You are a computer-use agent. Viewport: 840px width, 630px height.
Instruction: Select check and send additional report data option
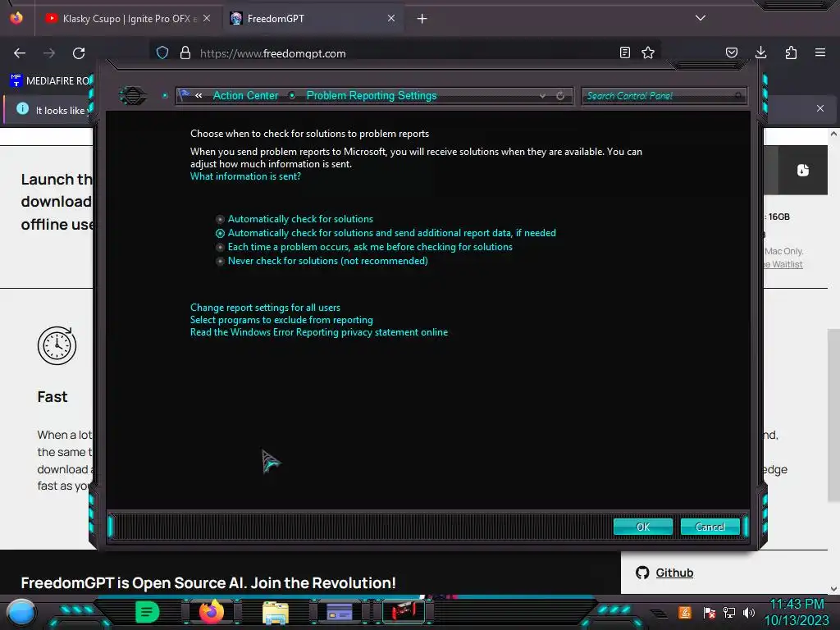tap(386, 233)
